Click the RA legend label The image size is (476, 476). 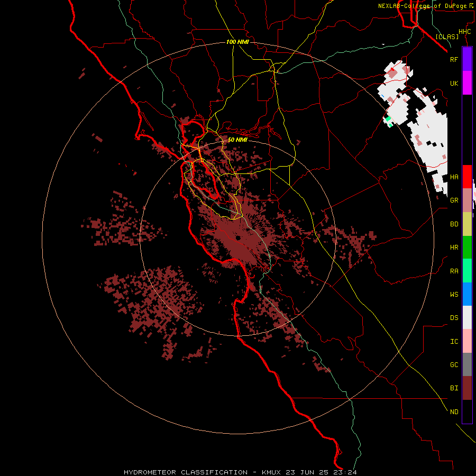[x=454, y=271]
